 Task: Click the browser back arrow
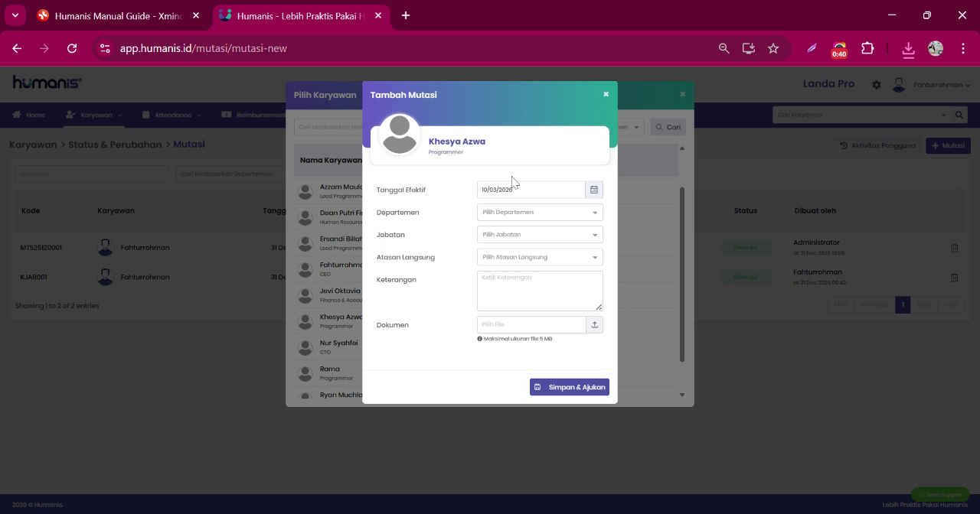[x=17, y=48]
